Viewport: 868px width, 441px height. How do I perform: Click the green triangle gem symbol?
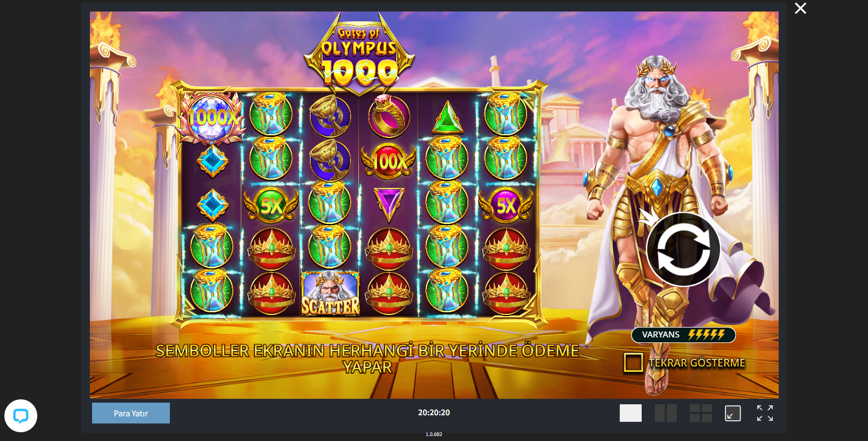[x=448, y=117]
